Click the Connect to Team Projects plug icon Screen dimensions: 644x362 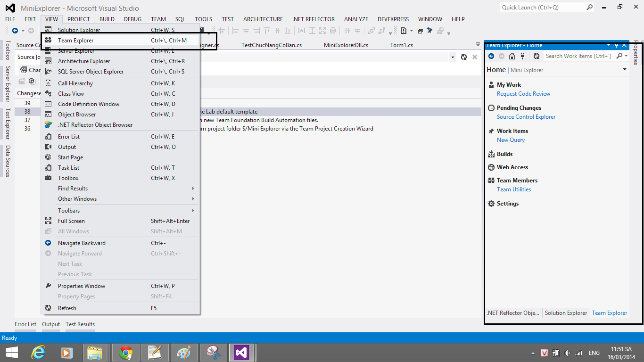(x=522, y=56)
